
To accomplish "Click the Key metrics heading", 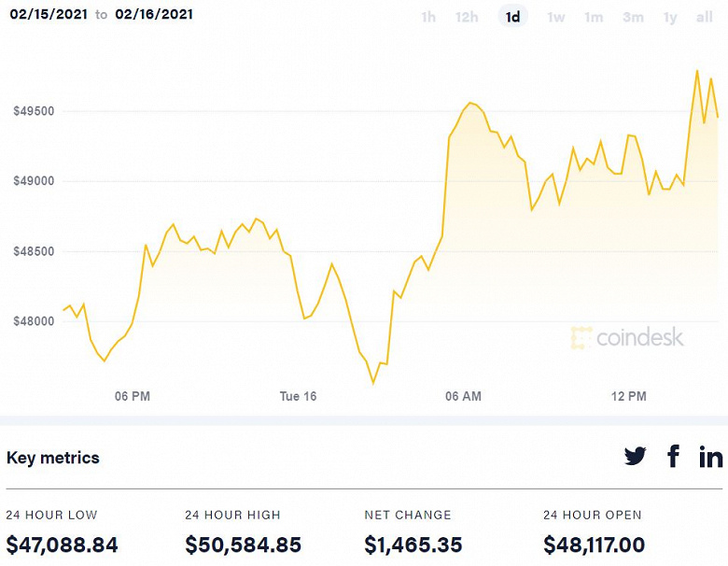I will (53, 458).
